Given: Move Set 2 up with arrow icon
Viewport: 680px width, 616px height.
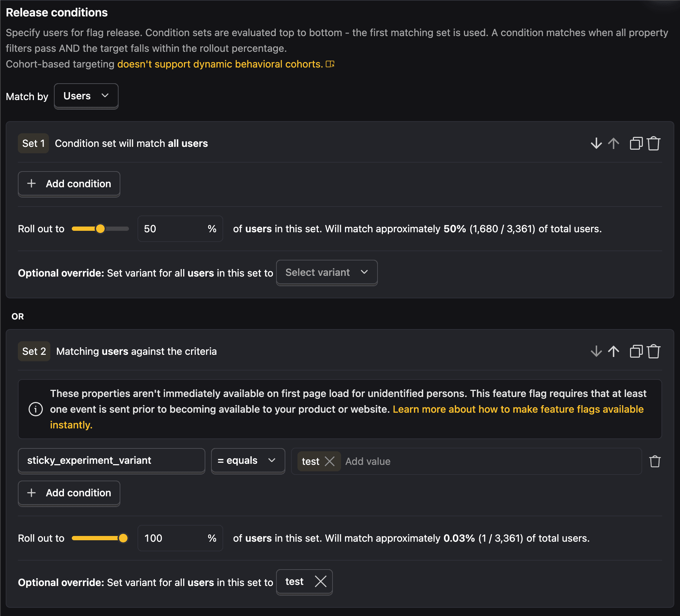Looking at the screenshot, I should pos(614,351).
